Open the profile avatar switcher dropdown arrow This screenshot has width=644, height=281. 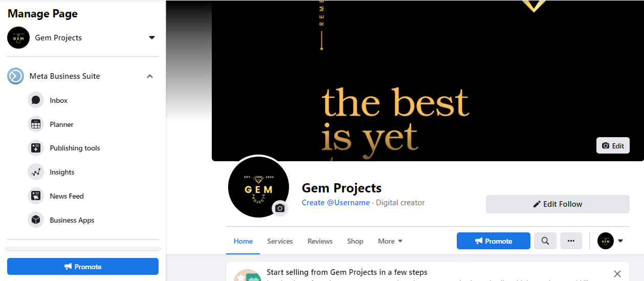(x=620, y=241)
